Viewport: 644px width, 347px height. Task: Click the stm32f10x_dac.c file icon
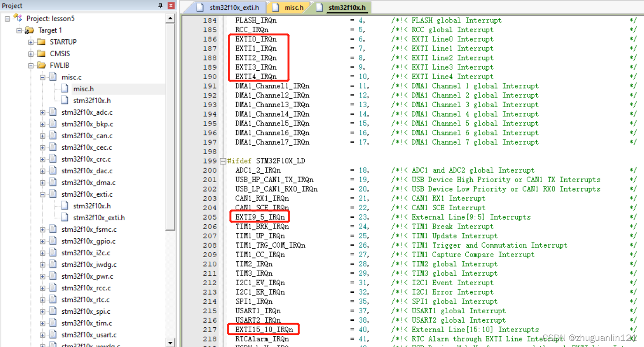53,170
